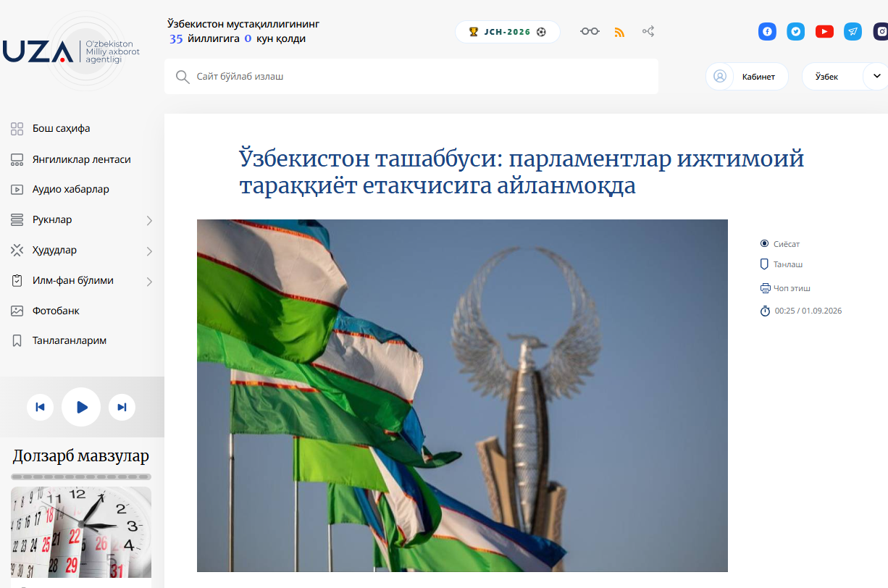888x588 pixels.
Task: Click the RSS feed icon
Action: click(619, 32)
